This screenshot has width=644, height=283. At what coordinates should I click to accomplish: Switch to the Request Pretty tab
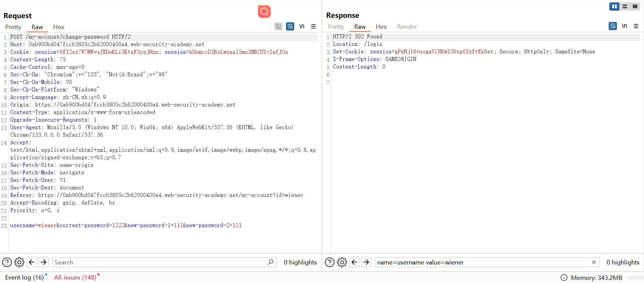pos(13,27)
